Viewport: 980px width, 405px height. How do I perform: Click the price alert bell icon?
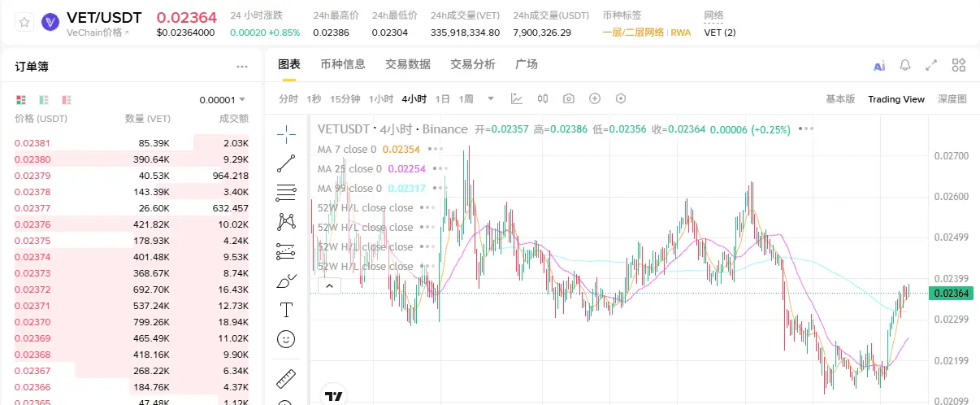[905, 65]
